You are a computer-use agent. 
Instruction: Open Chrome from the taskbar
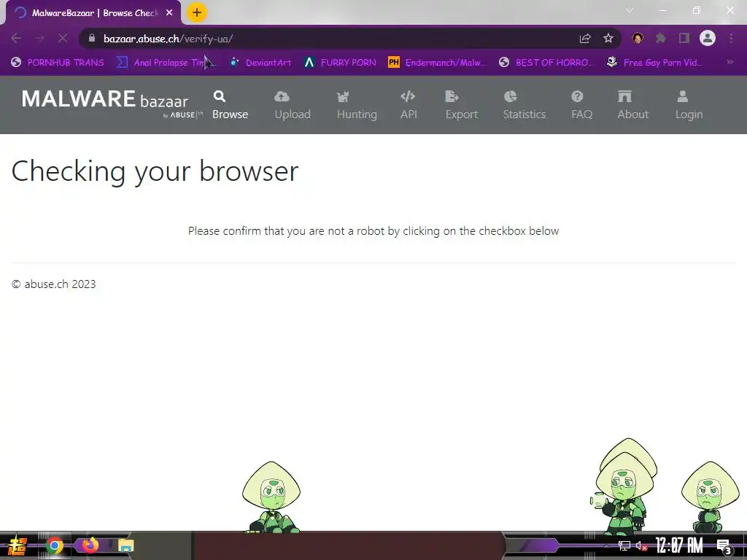coord(54,545)
